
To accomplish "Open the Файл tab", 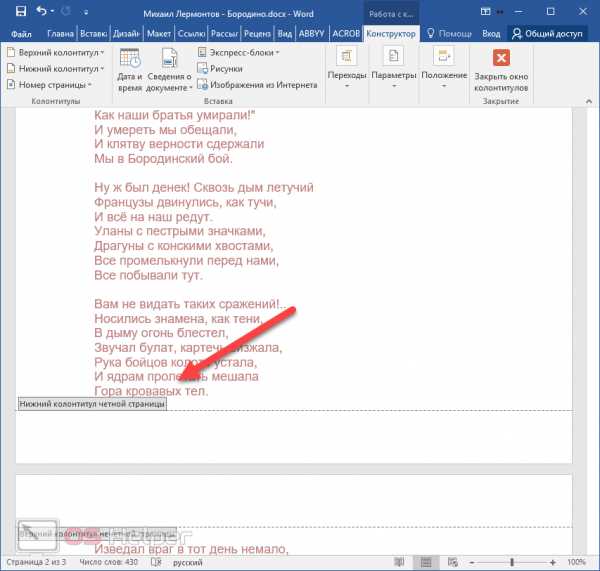I will coord(21,34).
